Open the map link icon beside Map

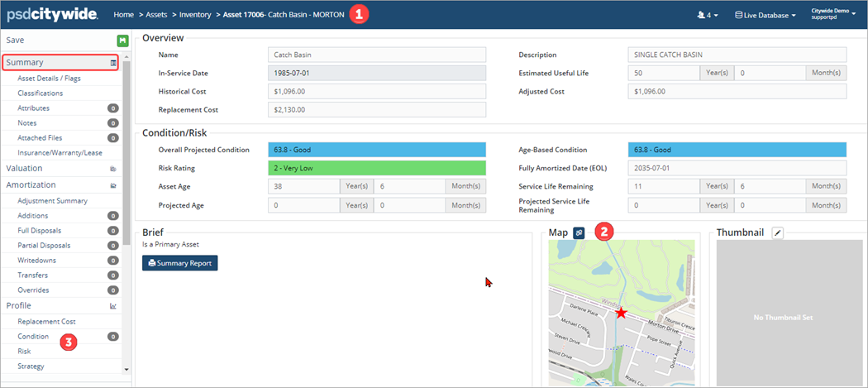tap(579, 232)
